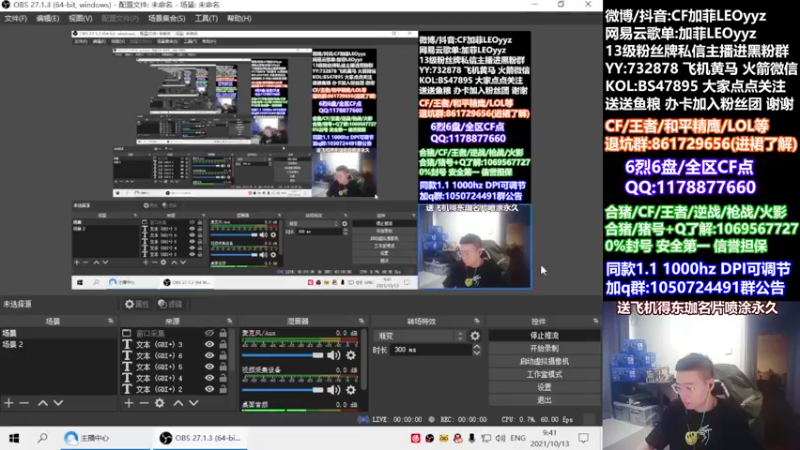This screenshot has width=800, height=450.
Task: Mute the 视频采集设备 speaker icon
Action: tap(334, 390)
